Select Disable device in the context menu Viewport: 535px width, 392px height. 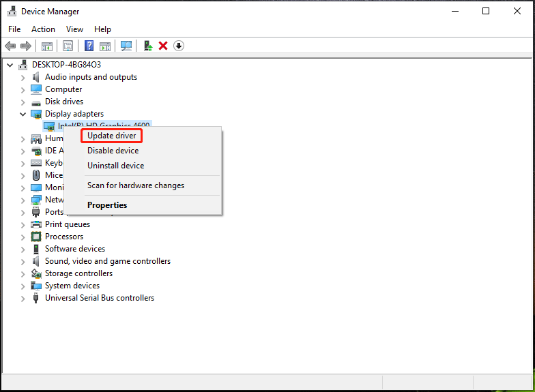(113, 151)
